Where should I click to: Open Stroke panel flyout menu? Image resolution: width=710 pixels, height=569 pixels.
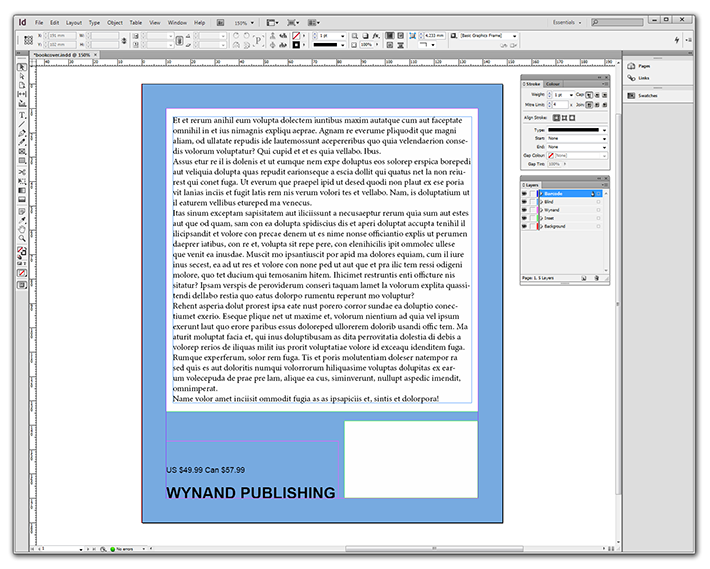[x=604, y=84]
